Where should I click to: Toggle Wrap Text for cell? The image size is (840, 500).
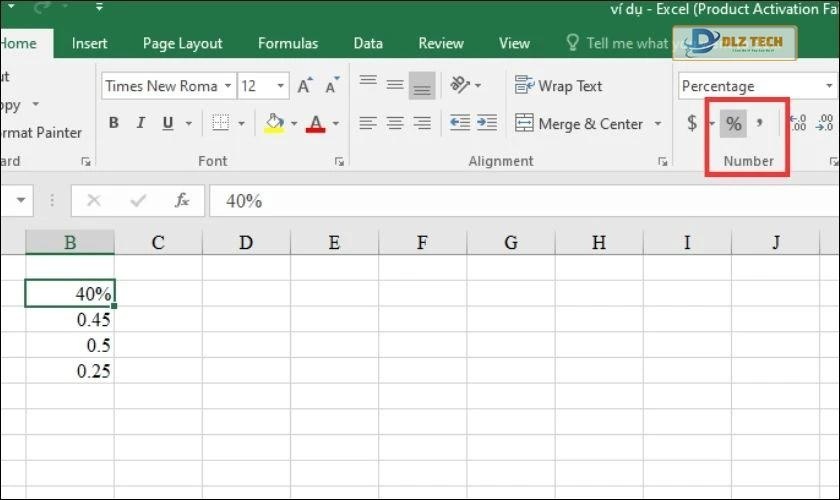(x=559, y=86)
